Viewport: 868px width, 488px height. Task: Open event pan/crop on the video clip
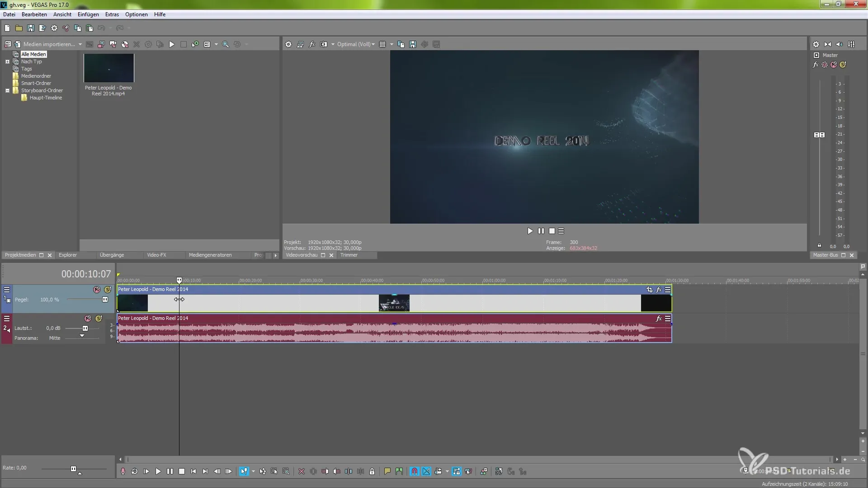tap(650, 290)
